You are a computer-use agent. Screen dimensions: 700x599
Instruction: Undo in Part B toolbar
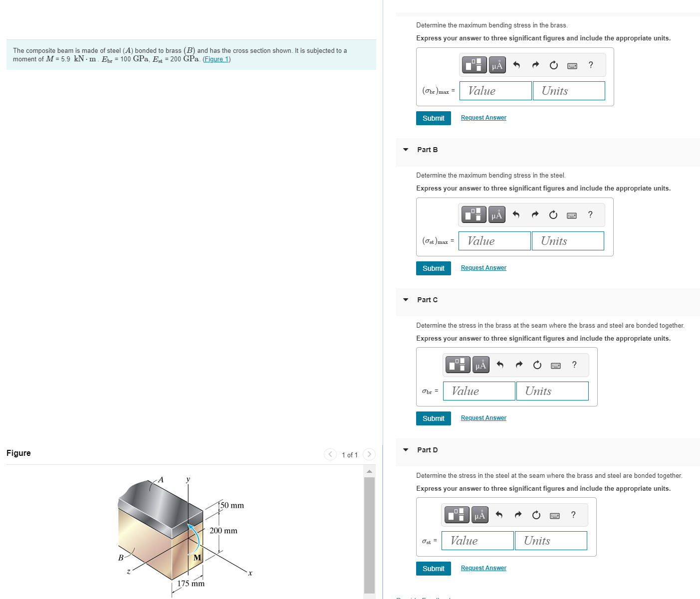point(516,214)
